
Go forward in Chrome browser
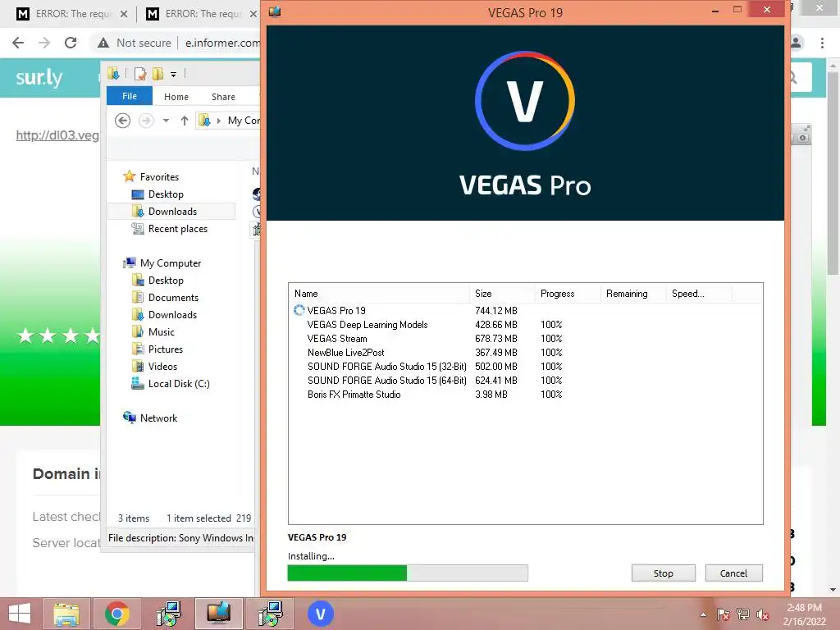[44, 43]
